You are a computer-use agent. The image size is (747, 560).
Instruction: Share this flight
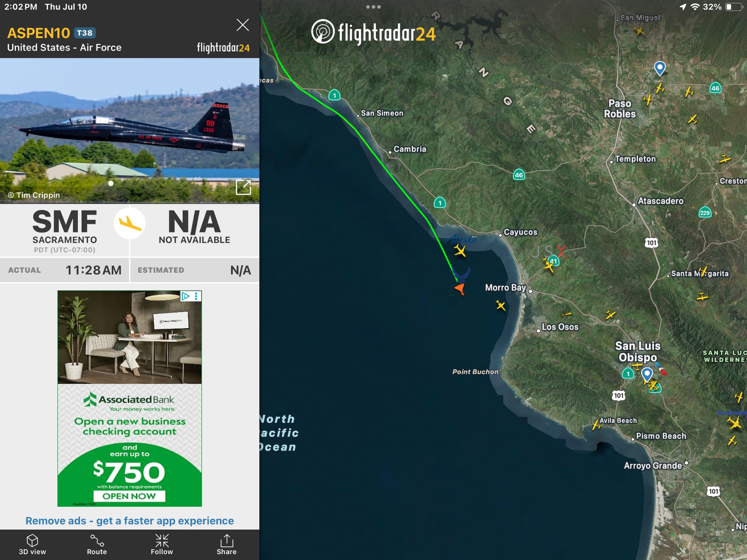226,544
